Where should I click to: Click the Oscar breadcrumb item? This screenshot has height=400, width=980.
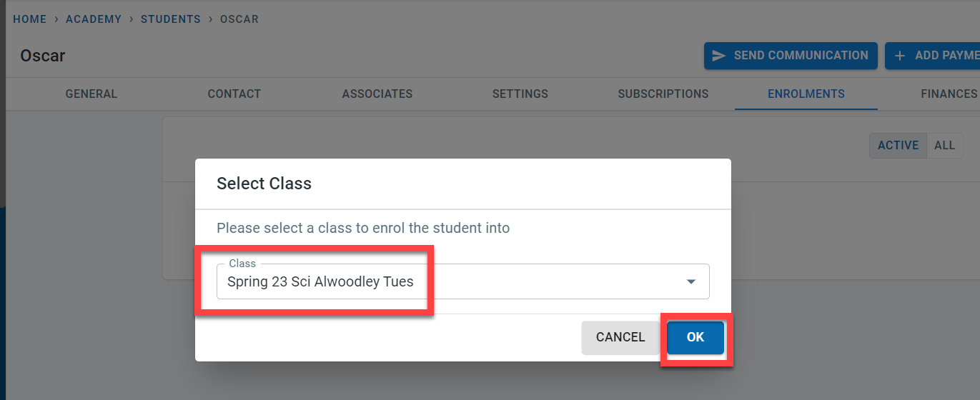click(x=239, y=19)
